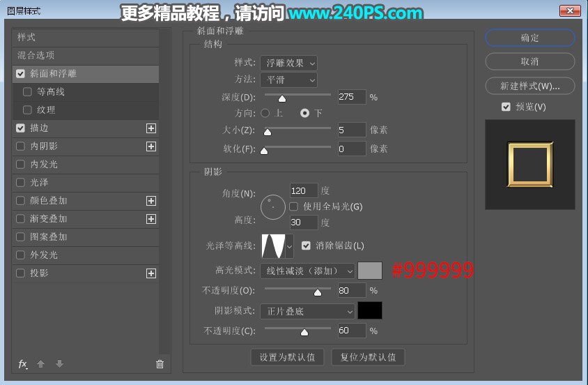
Task: Click 复位为默认值 button
Action: 368,357
